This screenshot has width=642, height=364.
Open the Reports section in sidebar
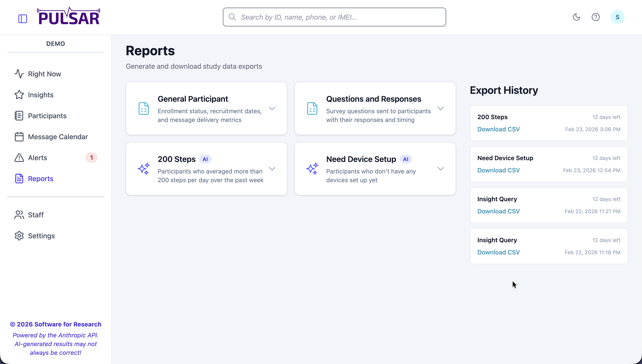pyautogui.click(x=41, y=179)
